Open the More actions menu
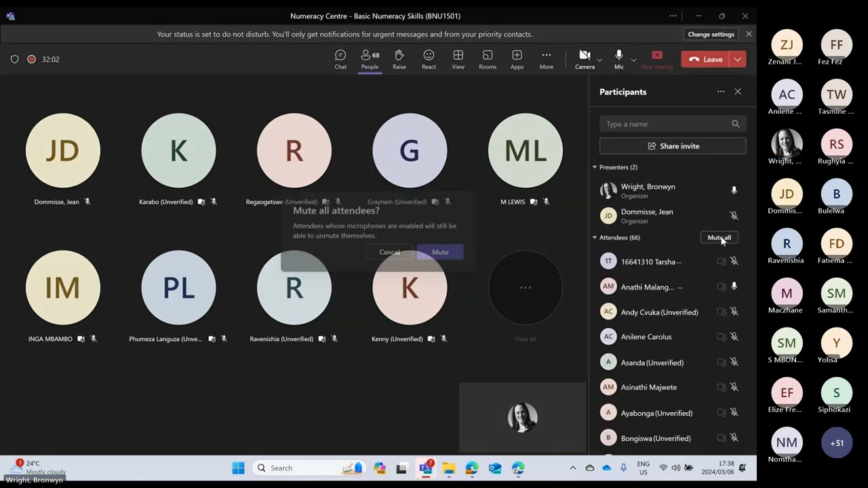The height and width of the screenshot is (488, 868). 547,59
